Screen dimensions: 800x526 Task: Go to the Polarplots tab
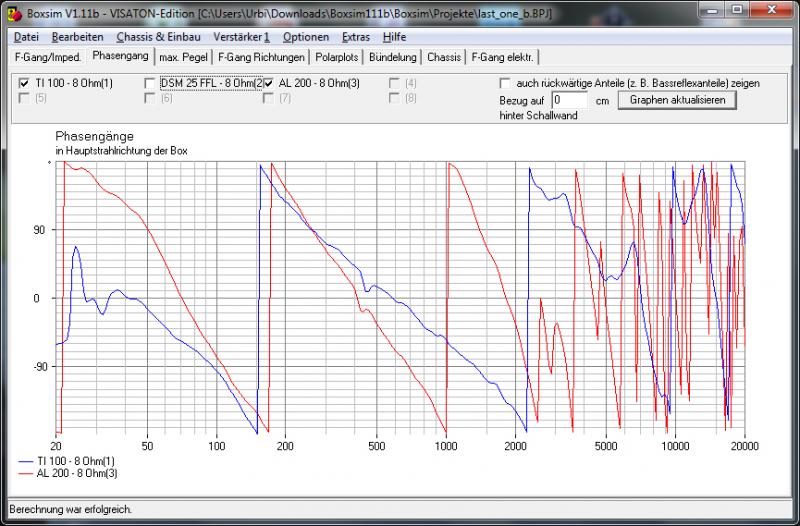336,57
